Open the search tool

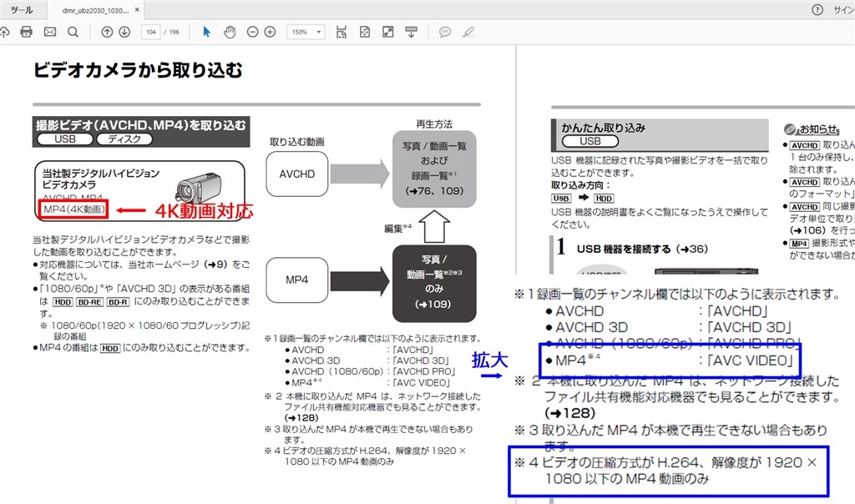point(73,32)
